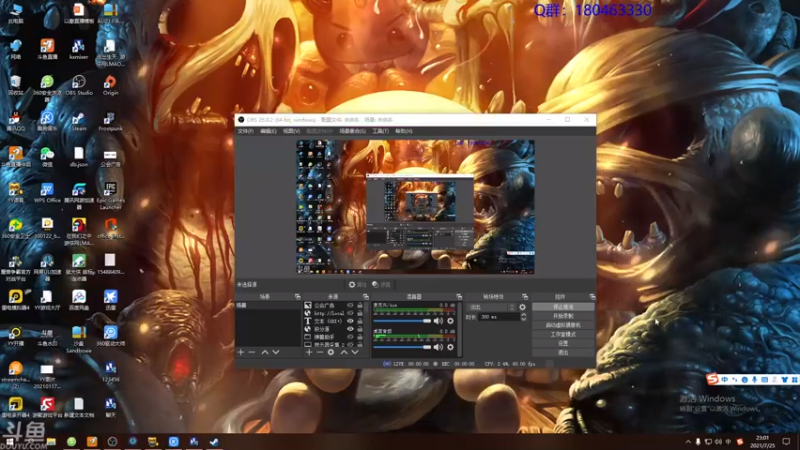Screen dimensions: 800x450
Task: Click 开始录制 start recording button
Action: [563, 316]
